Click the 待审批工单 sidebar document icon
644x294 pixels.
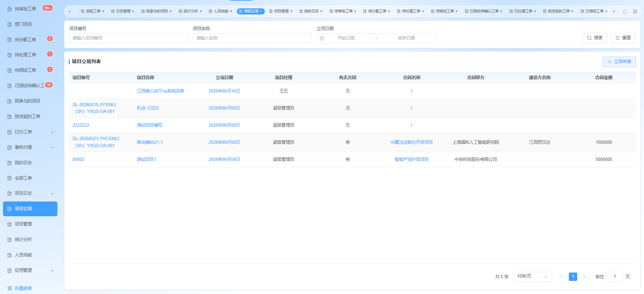9,9
